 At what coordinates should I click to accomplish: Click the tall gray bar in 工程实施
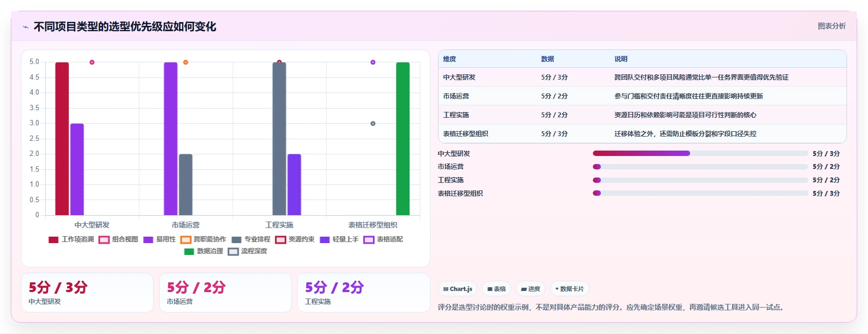click(x=279, y=139)
